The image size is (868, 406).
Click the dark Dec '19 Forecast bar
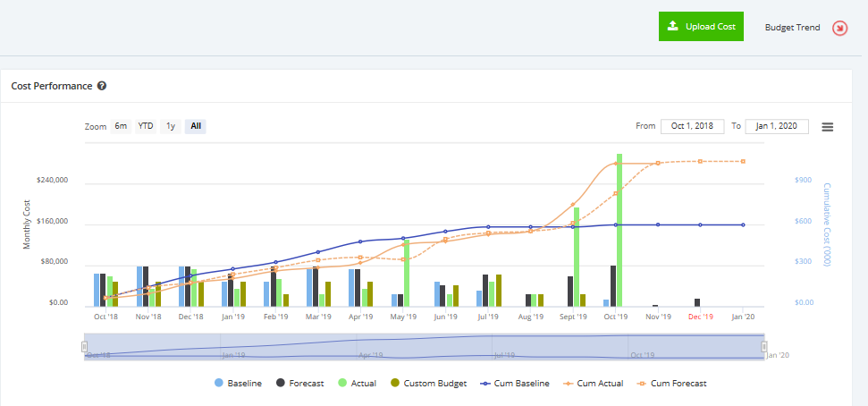(697, 302)
